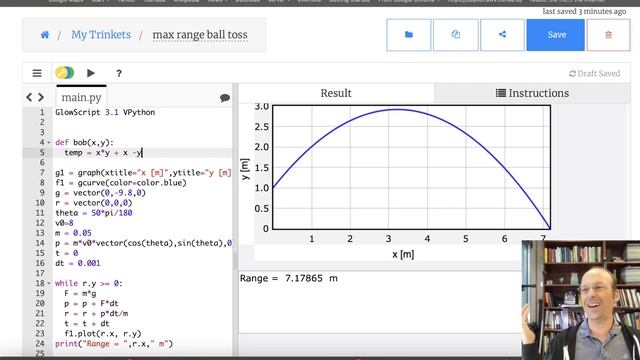Go to the Trinket home icon
Viewport: 640px width, 360px height.
[45, 35]
